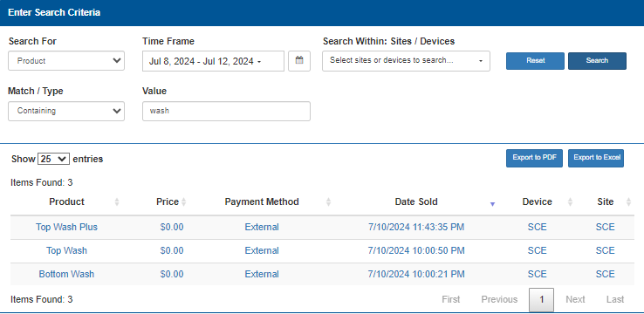Click the Date Sold column header
Viewport: 644px width, 314px height.
(416, 202)
